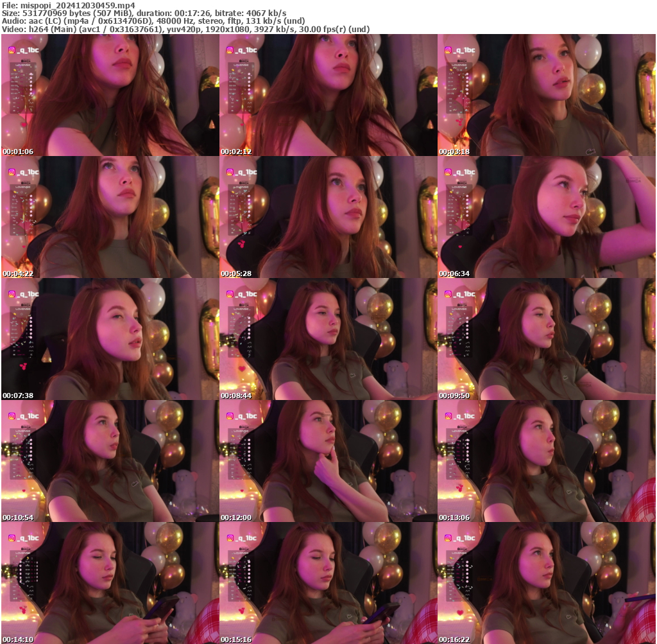The height and width of the screenshot is (644, 657).
Task: Click the red heart icon in the 00:07:38 frame
Action: [x=22, y=366]
